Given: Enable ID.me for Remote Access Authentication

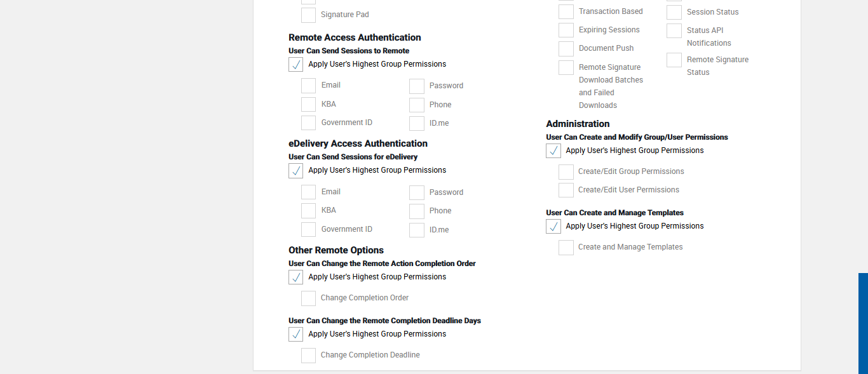Looking at the screenshot, I should click(417, 124).
